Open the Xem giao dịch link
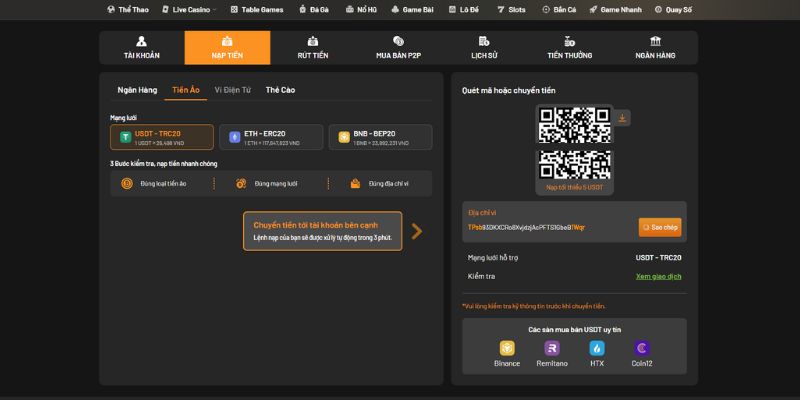The image size is (800, 400). coord(658,276)
